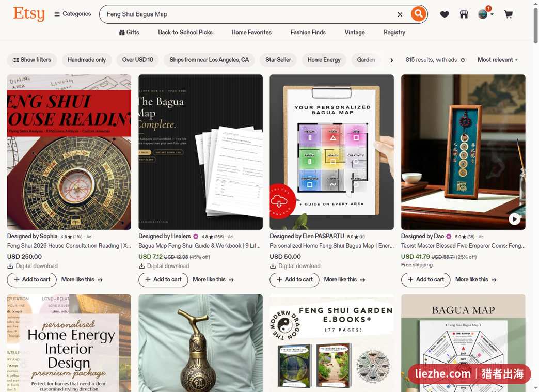Image resolution: width=539 pixels, height=392 pixels.
Task: Play video on Five Emperor Coins listing
Action: pos(514,219)
